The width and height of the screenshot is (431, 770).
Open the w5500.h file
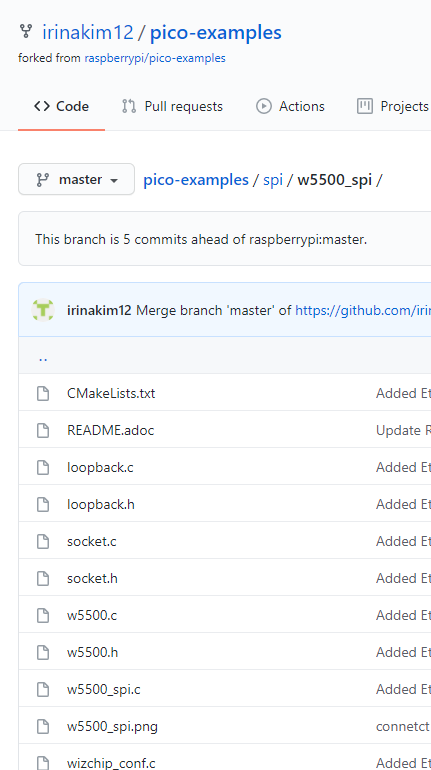(92, 652)
